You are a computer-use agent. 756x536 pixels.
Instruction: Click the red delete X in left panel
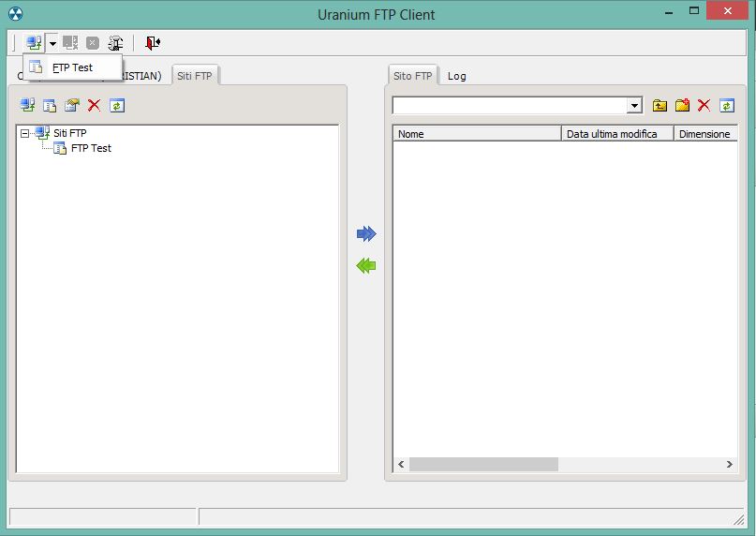point(94,105)
